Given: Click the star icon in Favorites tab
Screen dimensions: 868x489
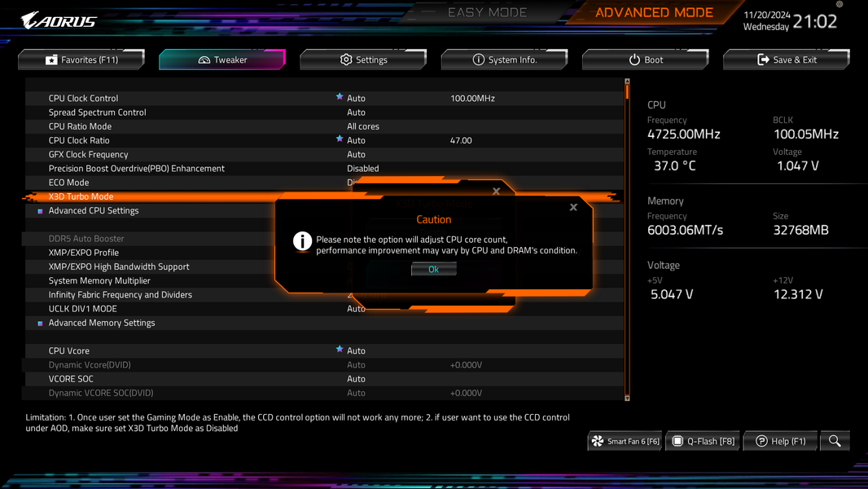Looking at the screenshot, I should [x=51, y=59].
